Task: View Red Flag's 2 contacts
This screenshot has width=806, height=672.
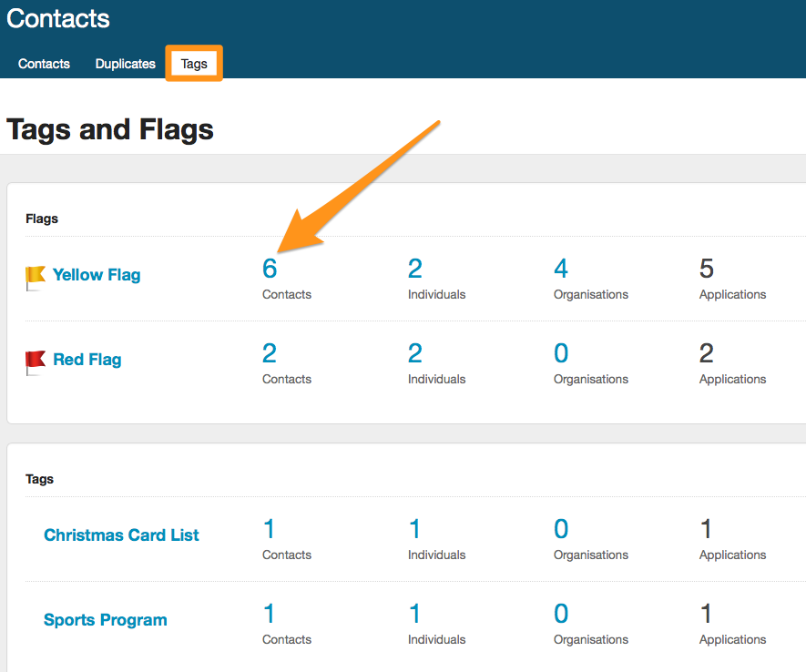Action: (x=270, y=353)
